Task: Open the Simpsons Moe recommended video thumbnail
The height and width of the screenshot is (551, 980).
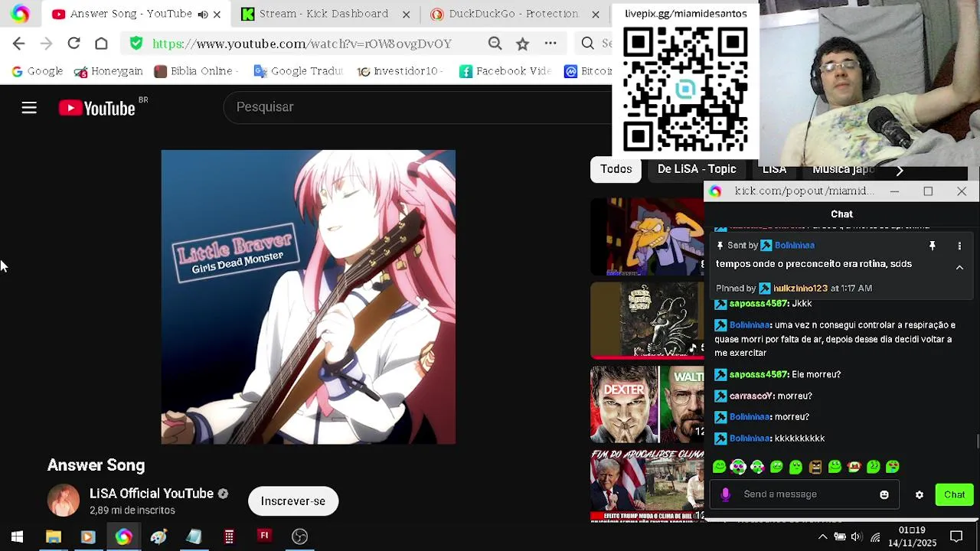Action: pyautogui.click(x=647, y=236)
